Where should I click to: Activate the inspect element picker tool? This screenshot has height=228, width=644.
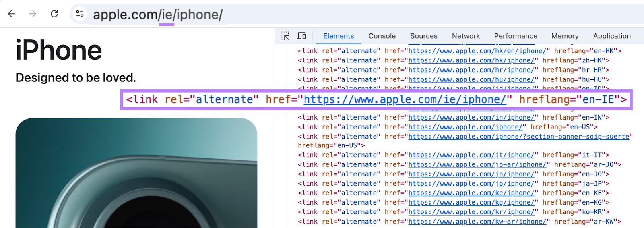pos(285,36)
